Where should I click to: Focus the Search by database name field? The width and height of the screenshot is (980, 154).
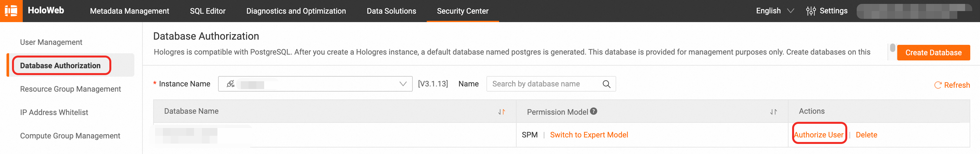[544, 84]
